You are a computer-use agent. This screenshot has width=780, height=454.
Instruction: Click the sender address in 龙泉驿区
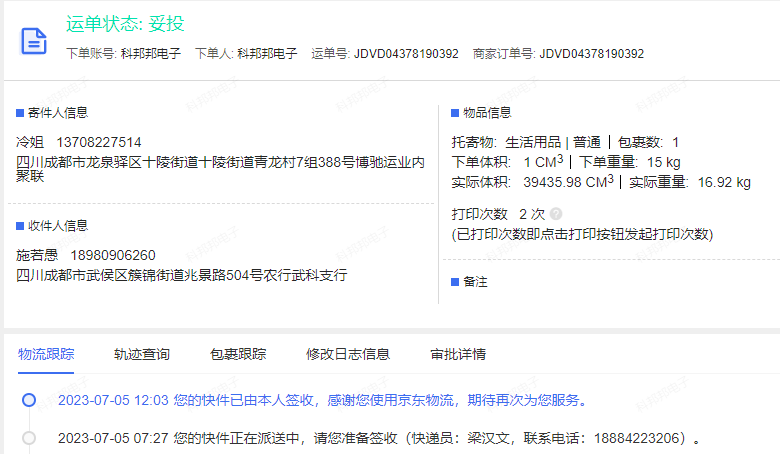click(220, 169)
